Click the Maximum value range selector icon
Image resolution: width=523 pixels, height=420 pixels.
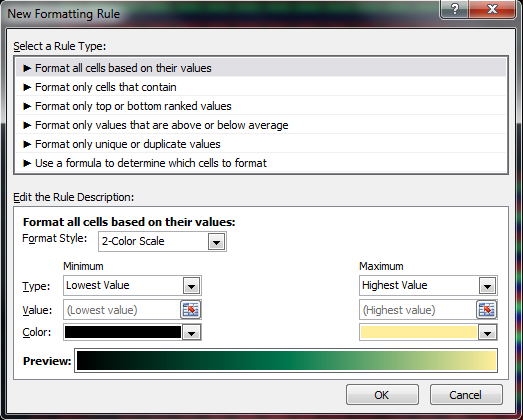(x=486, y=310)
